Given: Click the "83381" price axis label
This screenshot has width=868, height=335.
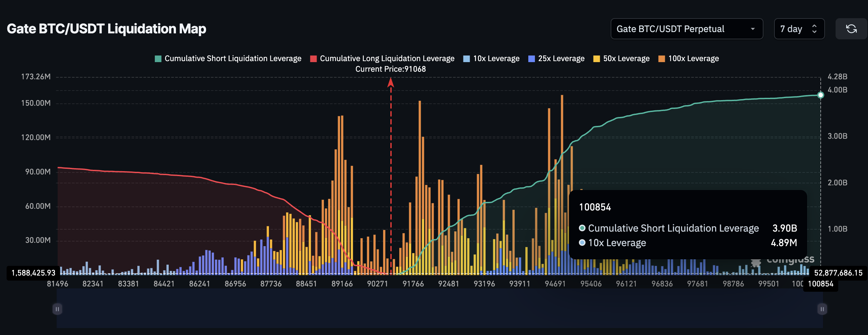Looking at the screenshot, I should coord(128,284).
